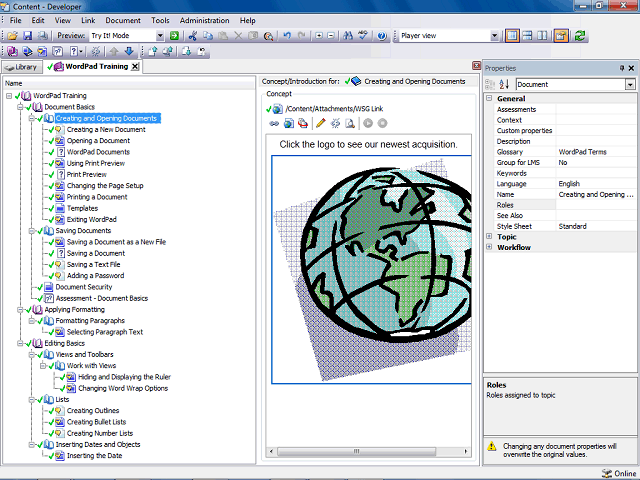Click the spell check ABC icon
The width and height of the screenshot is (640, 480).
[x=362, y=36]
